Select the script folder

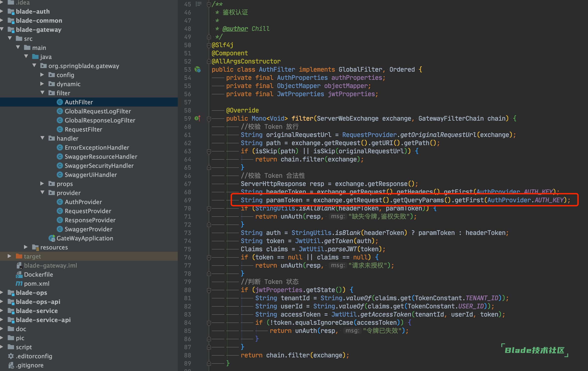pyautogui.click(x=24, y=347)
